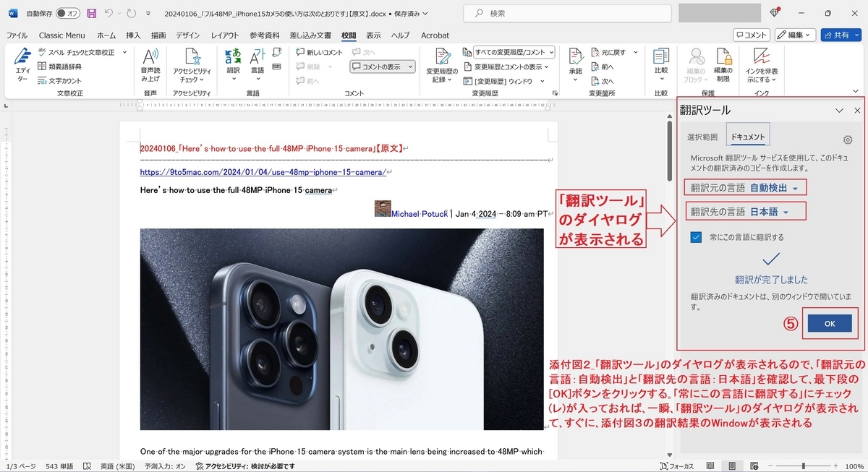Open the word count (文字カウント) dialog
This screenshot has height=472, width=868.
[x=59, y=80]
